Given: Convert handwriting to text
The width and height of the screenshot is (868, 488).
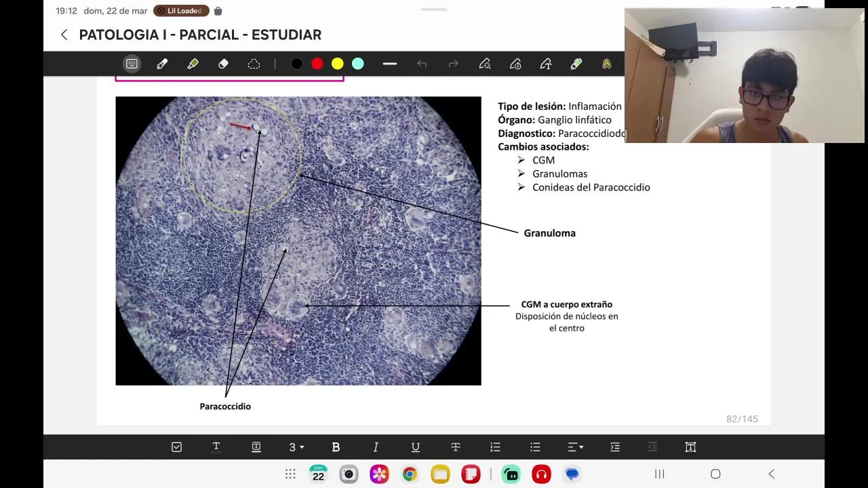Looking at the screenshot, I should point(546,64).
